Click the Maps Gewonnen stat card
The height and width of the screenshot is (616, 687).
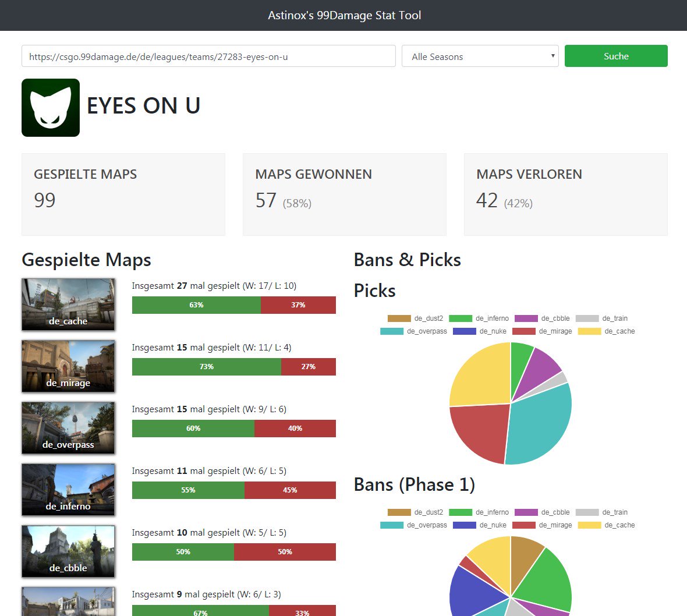(x=345, y=194)
